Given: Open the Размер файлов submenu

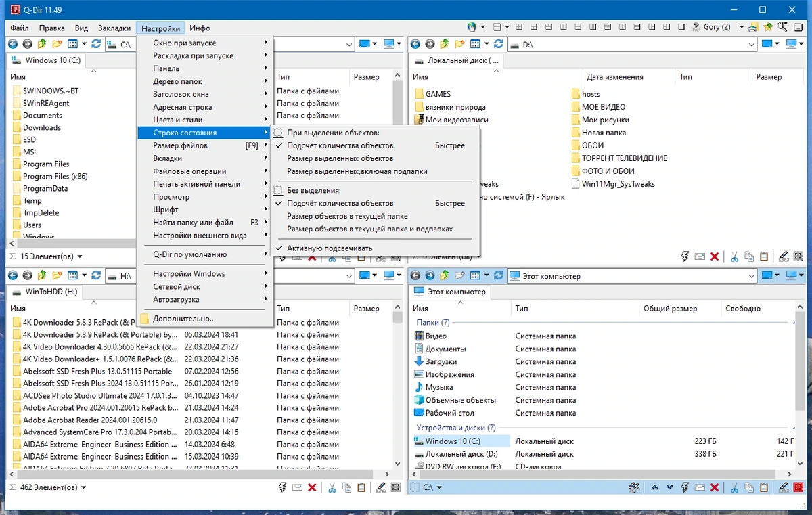Looking at the screenshot, I should 205,145.
